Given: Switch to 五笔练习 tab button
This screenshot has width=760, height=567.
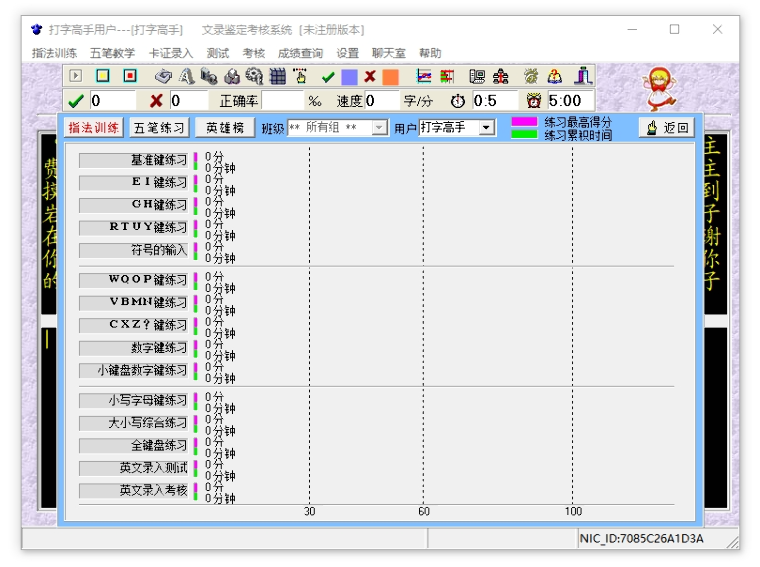Looking at the screenshot, I should point(159,128).
